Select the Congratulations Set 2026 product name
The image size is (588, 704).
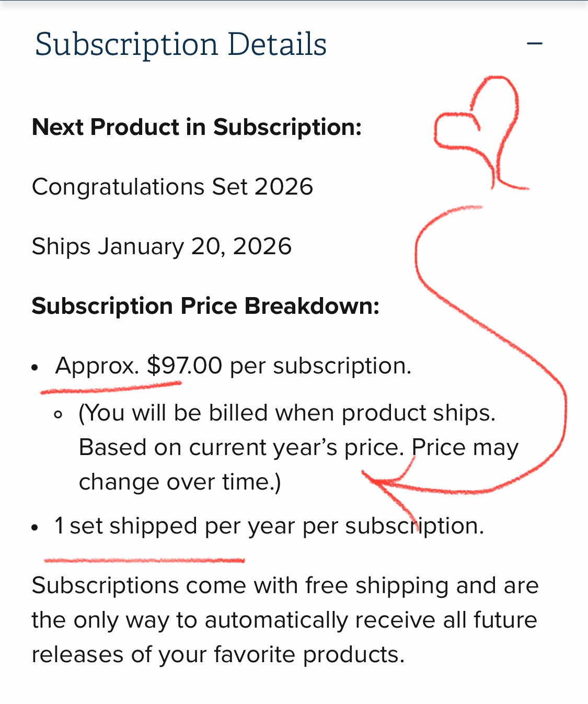172,187
